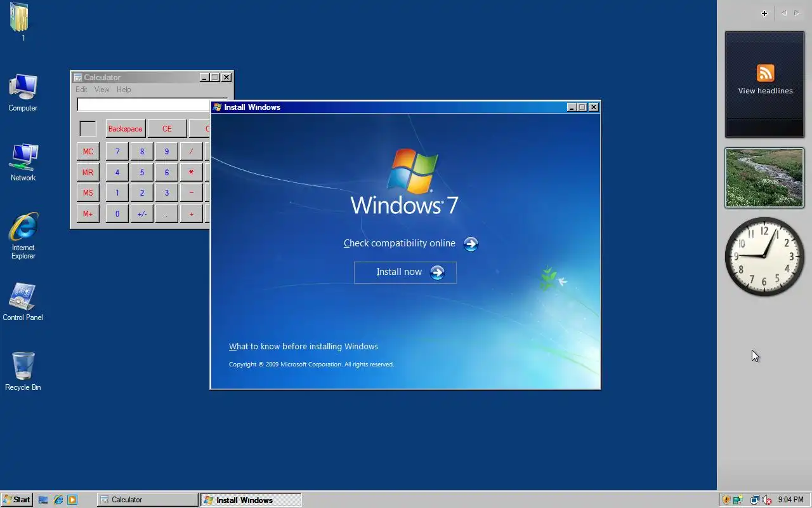Click the Show Desktop quick launch icon

point(43,500)
